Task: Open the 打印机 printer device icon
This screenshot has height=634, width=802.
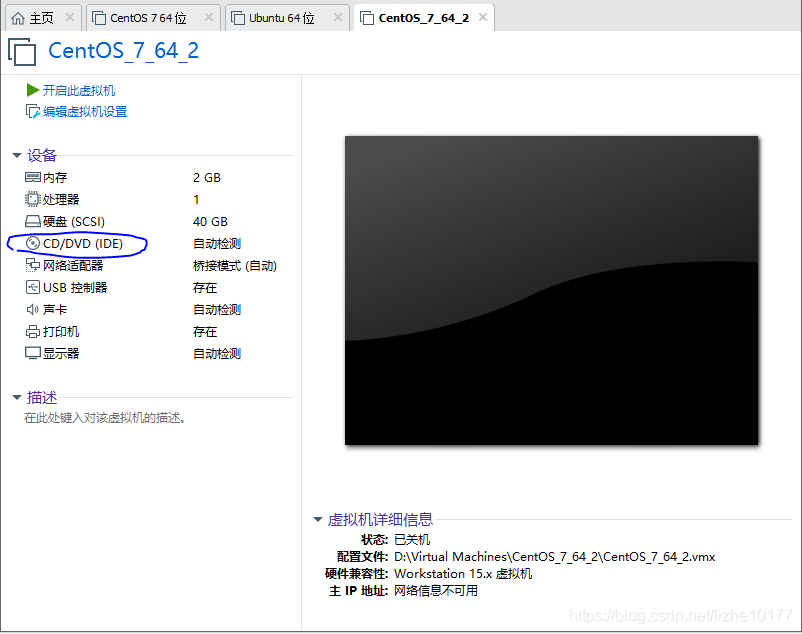Action: (33, 331)
